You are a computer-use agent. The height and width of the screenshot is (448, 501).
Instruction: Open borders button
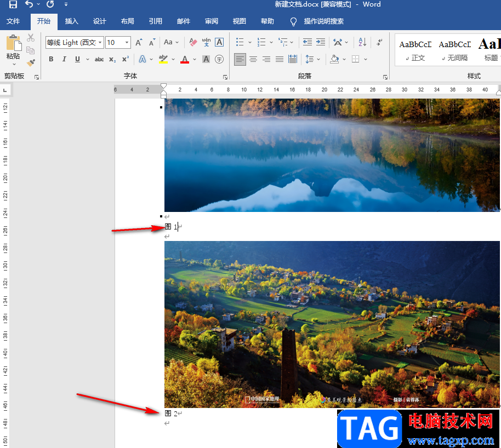point(355,59)
